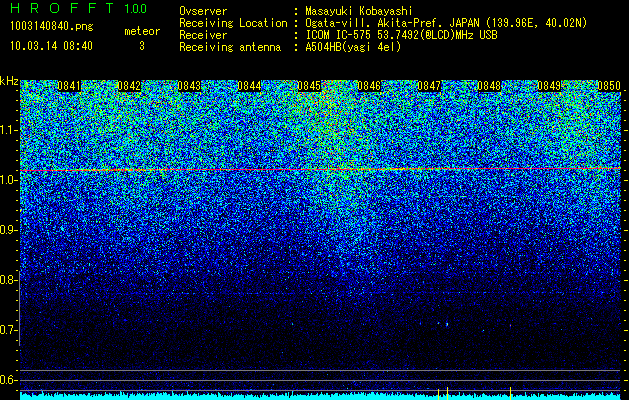Click the 0.7 kHz axis label

point(7,330)
